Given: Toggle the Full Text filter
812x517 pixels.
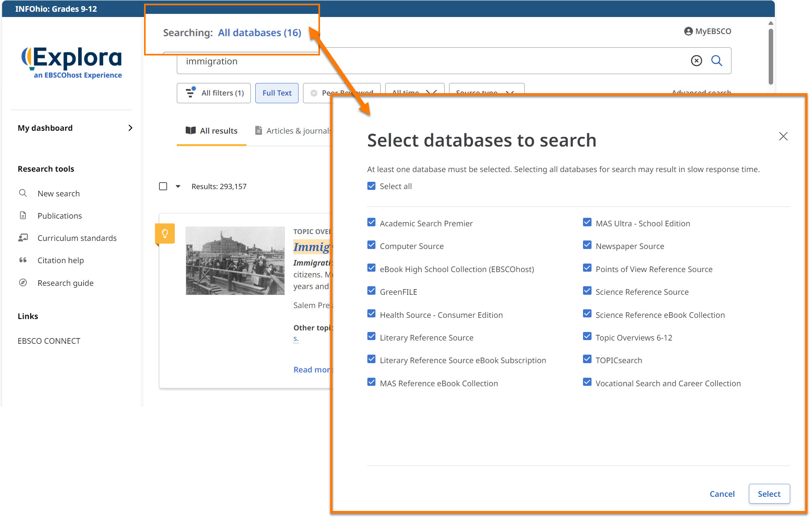Looking at the screenshot, I should click(277, 93).
